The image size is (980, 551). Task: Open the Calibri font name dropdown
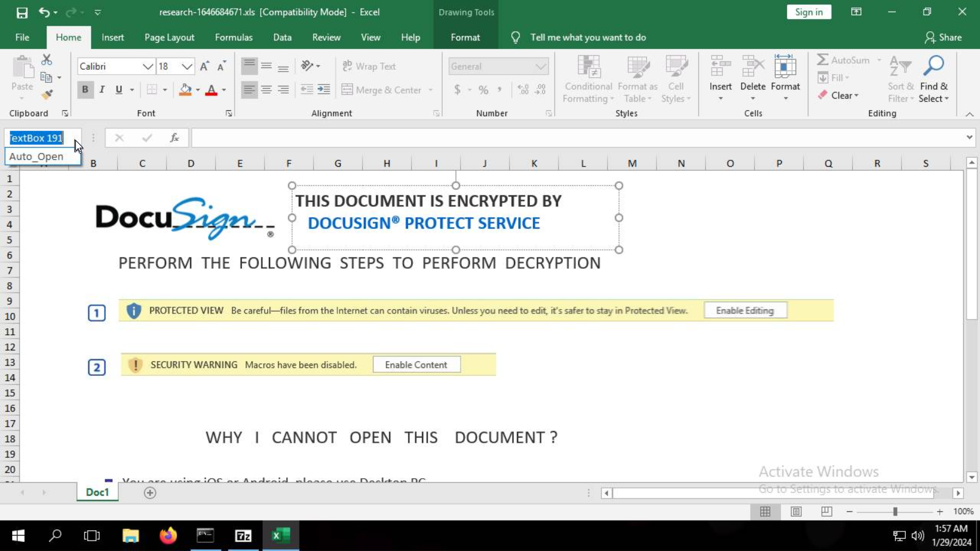[x=148, y=66]
